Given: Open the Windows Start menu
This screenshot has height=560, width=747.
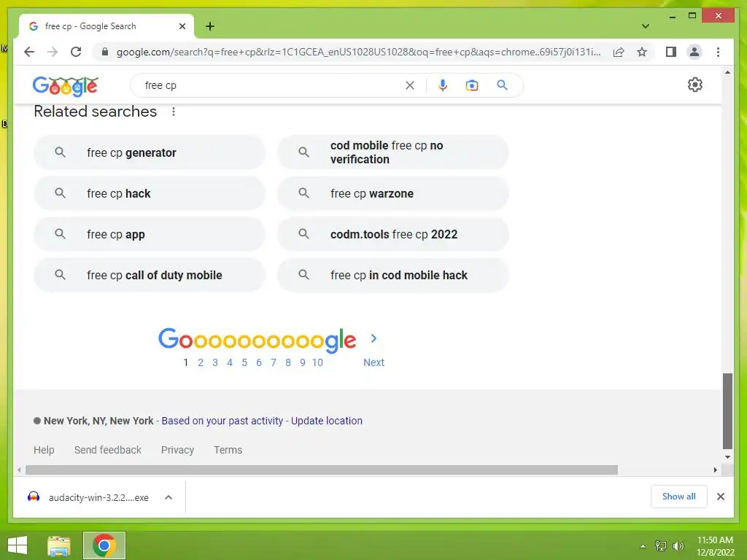Looking at the screenshot, I should [x=18, y=545].
